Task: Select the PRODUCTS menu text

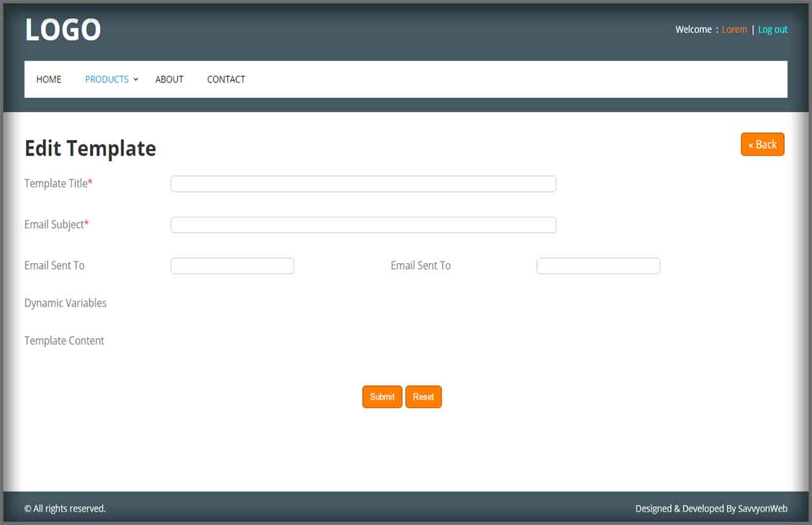Action: click(x=107, y=79)
